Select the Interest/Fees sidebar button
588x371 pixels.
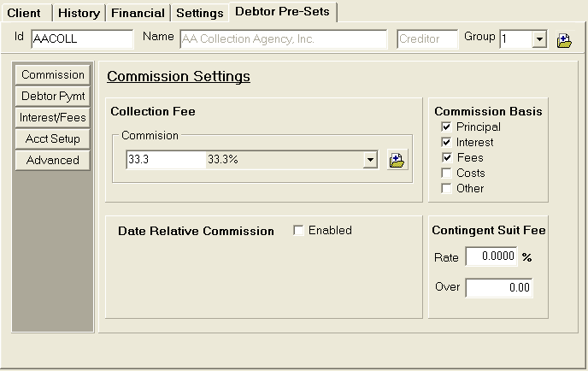pyautogui.click(x=53, y=117)
